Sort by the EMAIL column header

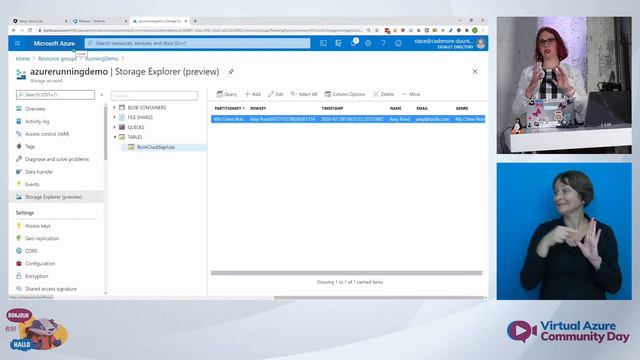pos(422,109)
